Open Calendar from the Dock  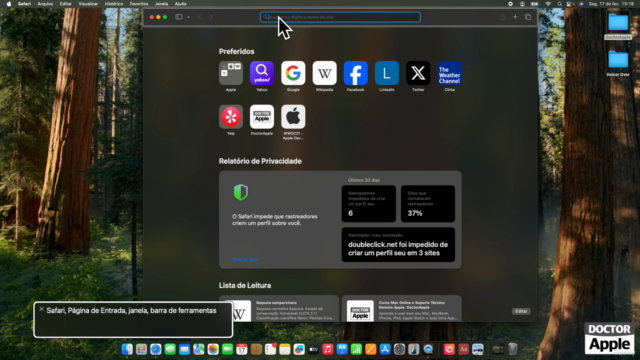tap(242, 349)
